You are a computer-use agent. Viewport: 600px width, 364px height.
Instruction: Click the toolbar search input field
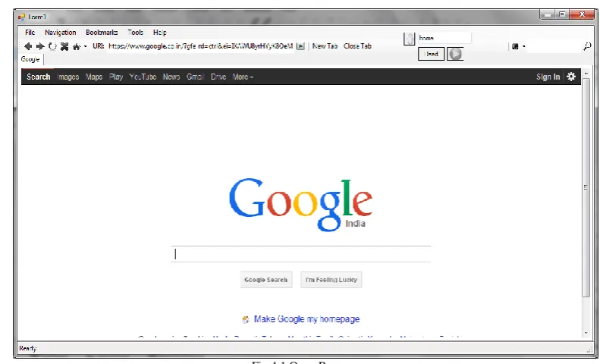pyautogui.click(x=554, y=46)
